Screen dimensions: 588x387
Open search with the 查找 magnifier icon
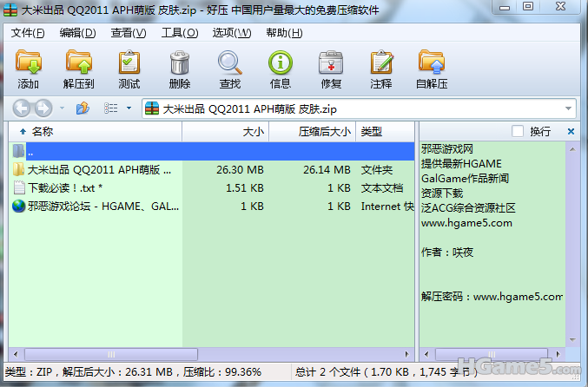[x=230, y=63]
